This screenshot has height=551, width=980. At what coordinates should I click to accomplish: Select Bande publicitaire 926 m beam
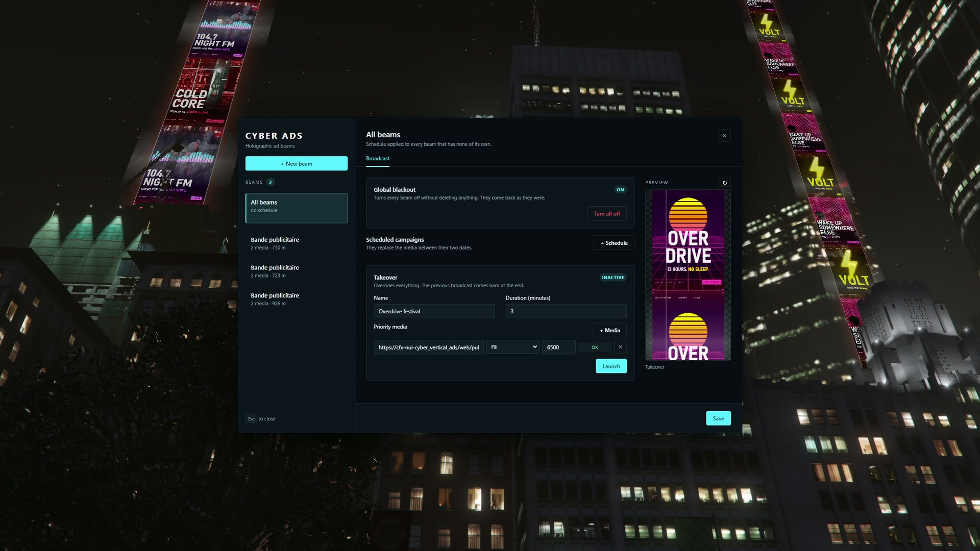(296, 299)
